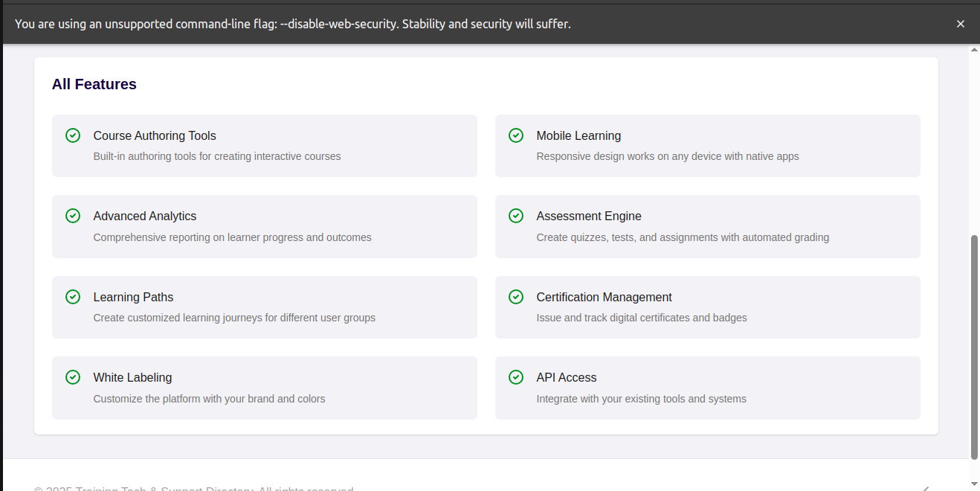The image size is (980, 491).
Task: Click the checkmark icon beside Advanced Analytics
Action: (73, 216)
